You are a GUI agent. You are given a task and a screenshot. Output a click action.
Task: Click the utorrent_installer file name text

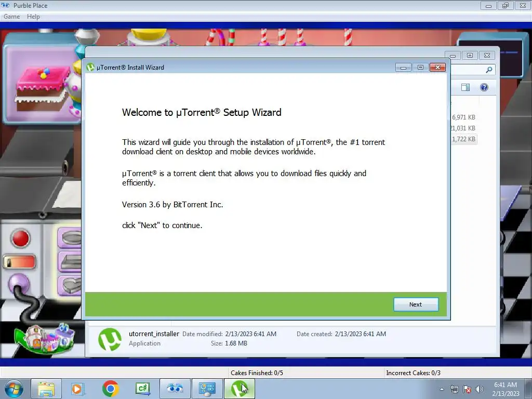pos(154,334)
